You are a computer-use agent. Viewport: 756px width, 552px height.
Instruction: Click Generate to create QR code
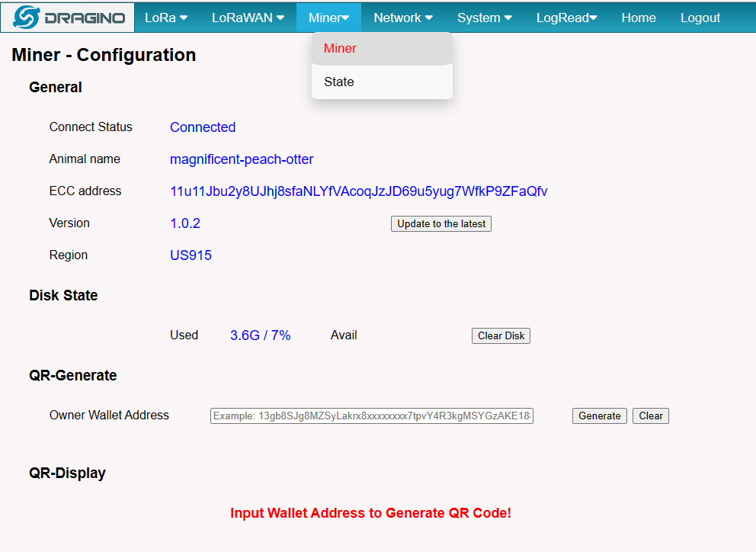pos(599,416)
